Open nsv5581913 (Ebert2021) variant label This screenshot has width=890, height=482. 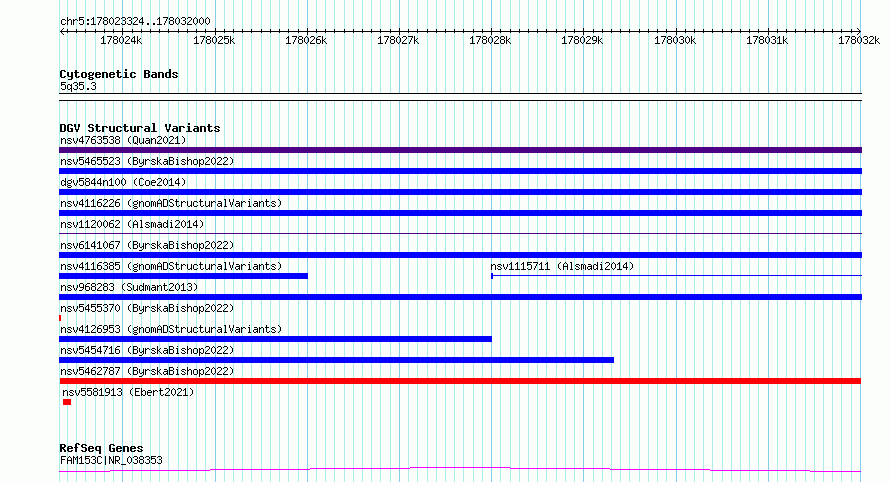(128, 392)
